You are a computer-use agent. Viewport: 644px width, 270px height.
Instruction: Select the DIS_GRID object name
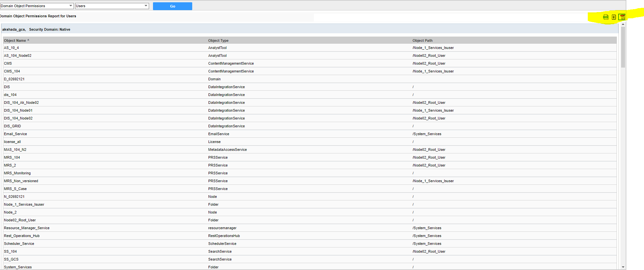point(12,126)
